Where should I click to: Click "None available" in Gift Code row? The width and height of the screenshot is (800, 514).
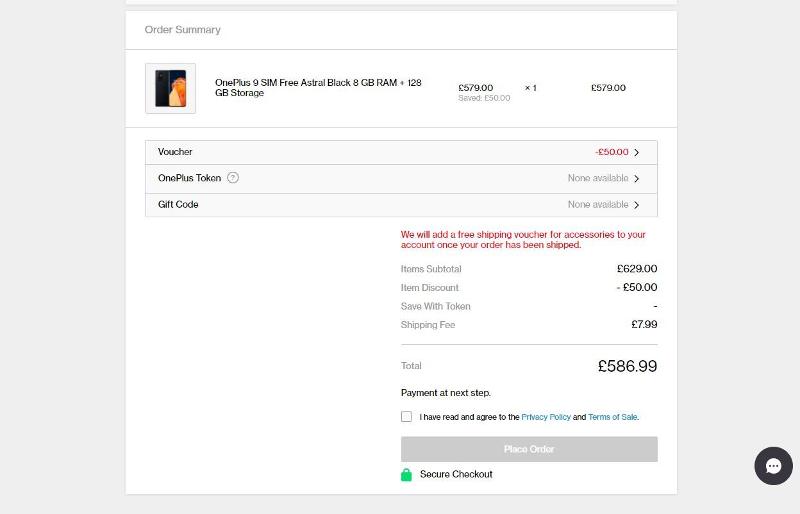click(x=598, y=204)
